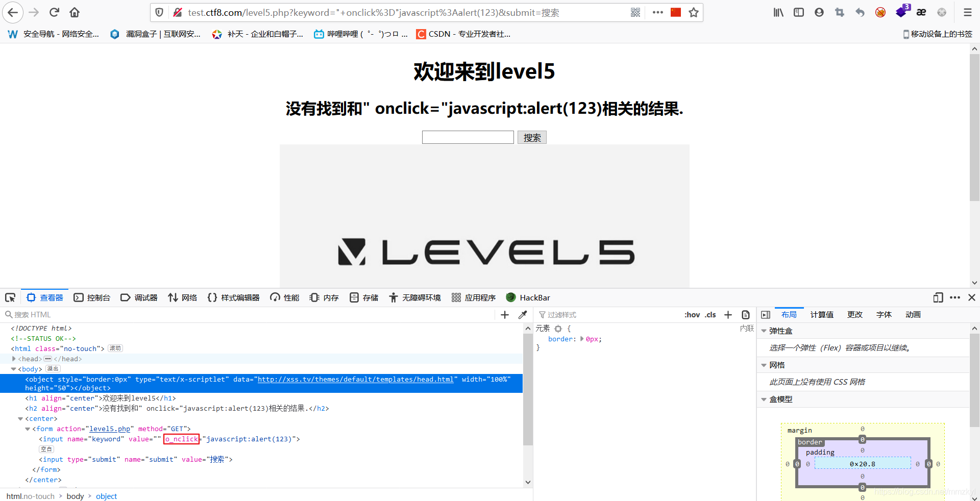Open the purple extension icon with badge
This screenshot has width=980, height=501.
(x=902, y=11)
